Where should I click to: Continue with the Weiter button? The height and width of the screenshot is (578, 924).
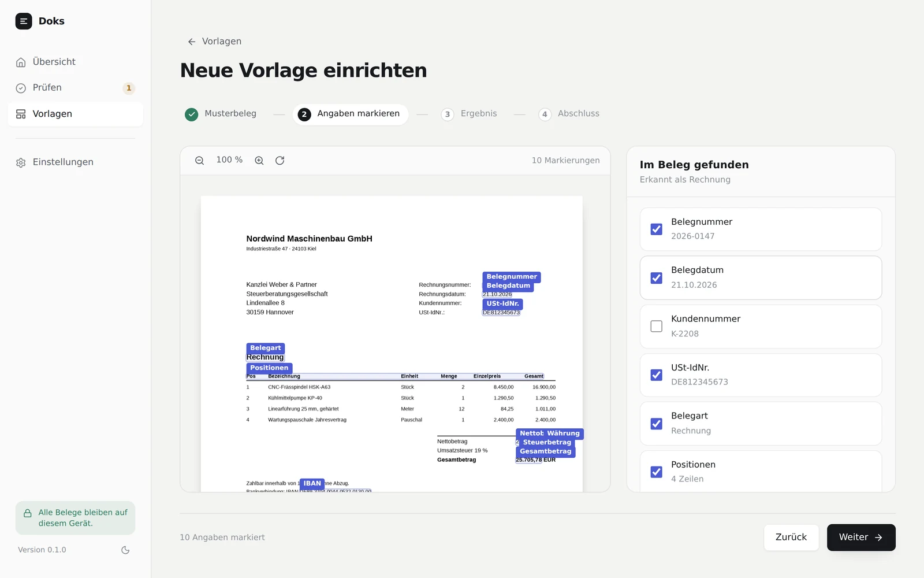861,538
